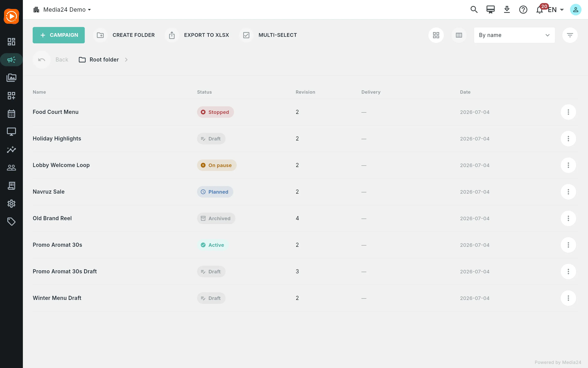
Task: Open the filter options icon
Action: 570,35
